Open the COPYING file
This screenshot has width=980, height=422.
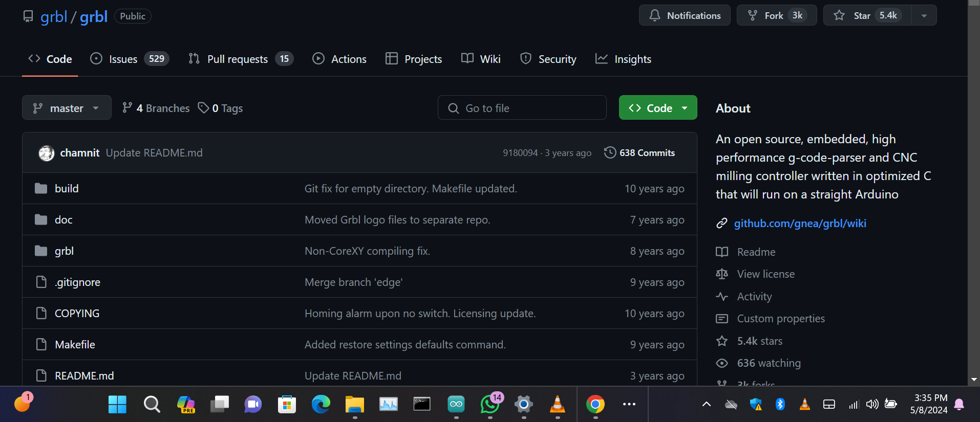(77, 313)
